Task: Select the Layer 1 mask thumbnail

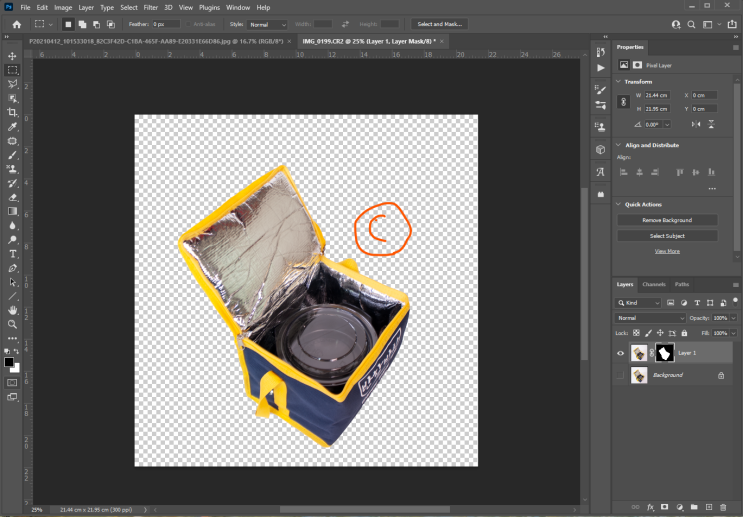Action: coord(664,353)
